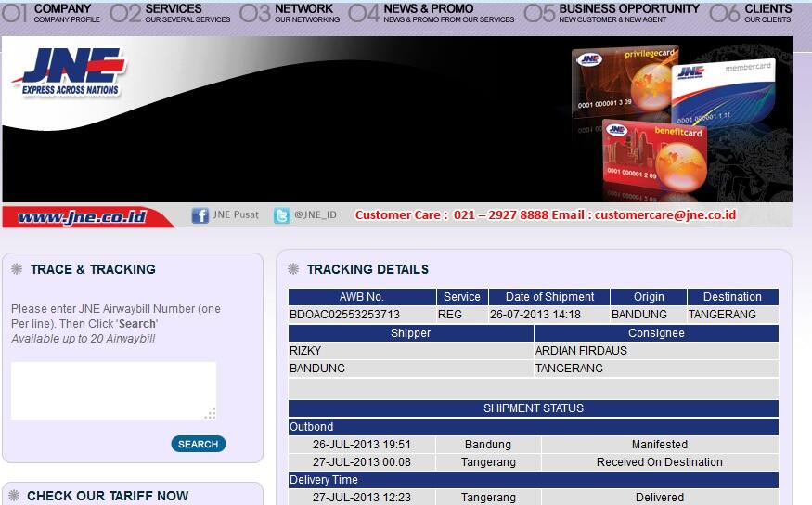Click the asterisk icon beside Check Our Tariff Now
This screenshot has width=812, height=505.
(14, 495)
